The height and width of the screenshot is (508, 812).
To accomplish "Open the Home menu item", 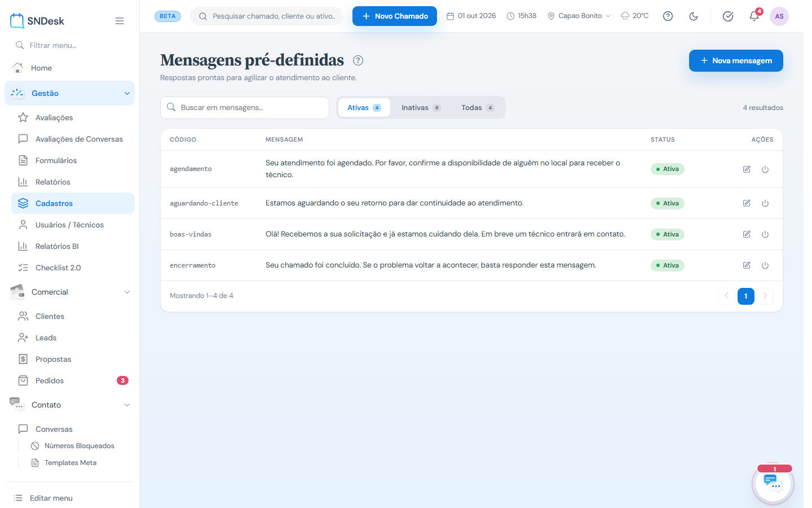I will 69,68.
